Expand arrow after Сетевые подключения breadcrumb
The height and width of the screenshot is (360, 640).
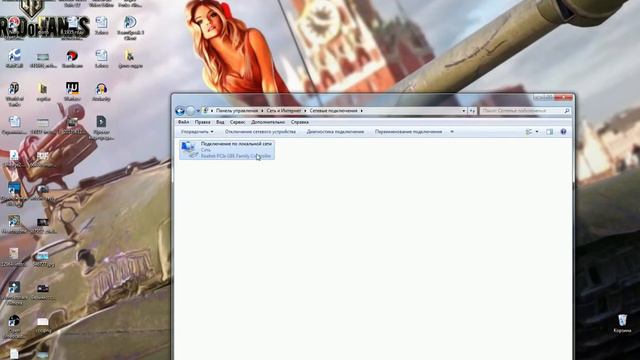[x=362, y=111]
